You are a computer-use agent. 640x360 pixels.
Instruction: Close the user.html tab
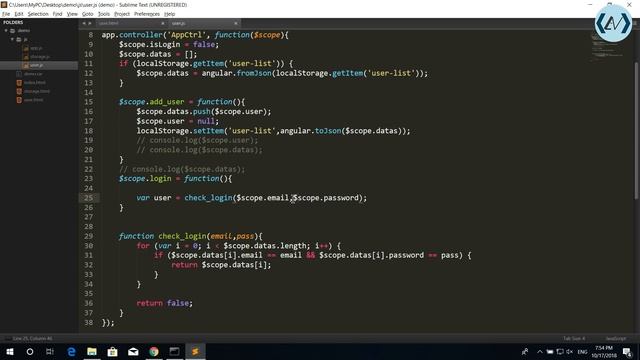tap(163, 23)
